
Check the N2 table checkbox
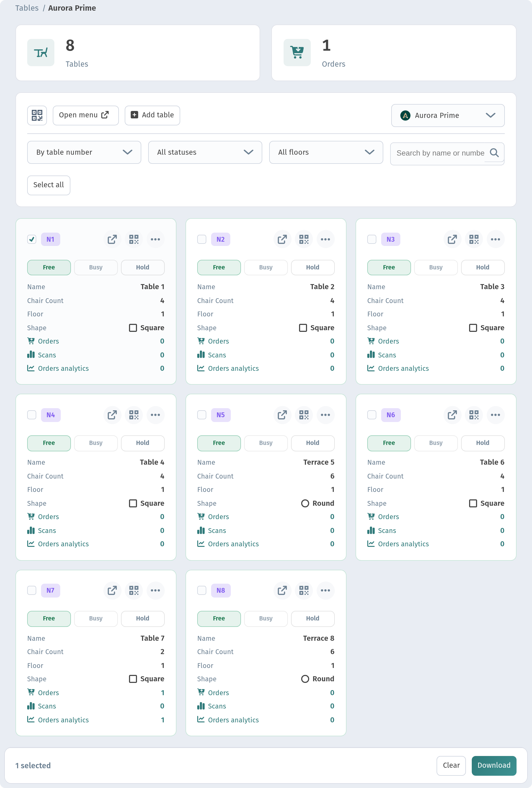pyautogui.click(x=202, y=239)
